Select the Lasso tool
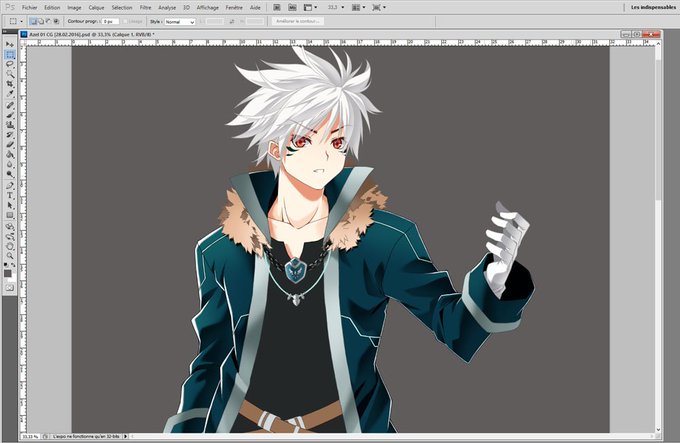 (10, 64)
